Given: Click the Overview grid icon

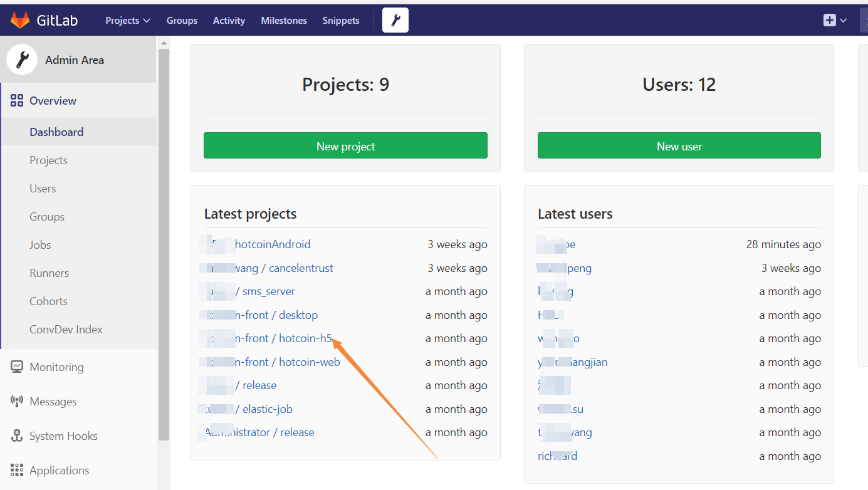Looking at the screenshot, I should point(17,101).
